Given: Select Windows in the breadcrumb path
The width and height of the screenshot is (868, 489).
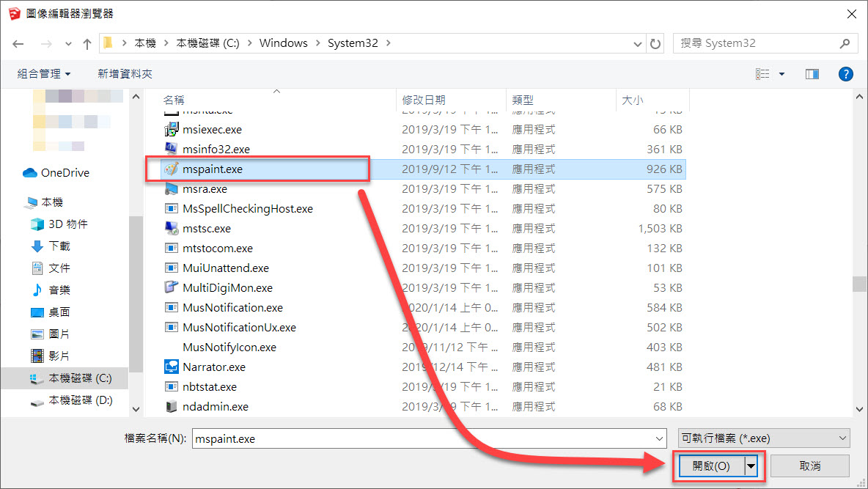Looking at the screenshot, I should pyautogui.click(x=284, y=43).
